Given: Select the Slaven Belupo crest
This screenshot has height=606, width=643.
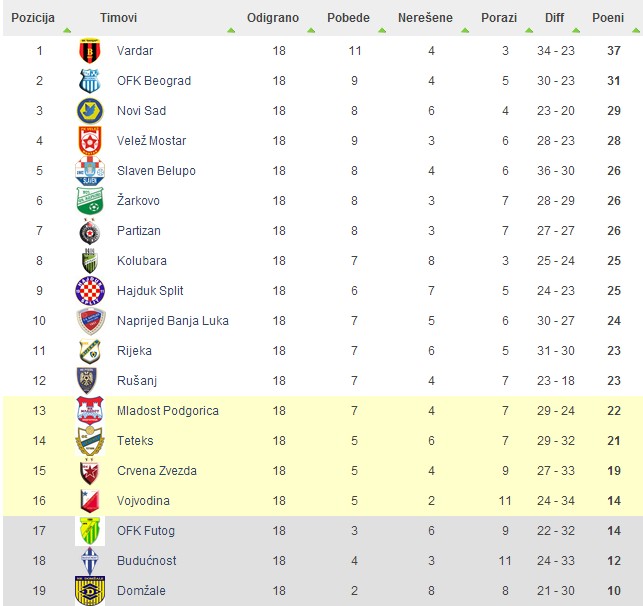Looking at the screenshot, I should [x=90, y=171].
